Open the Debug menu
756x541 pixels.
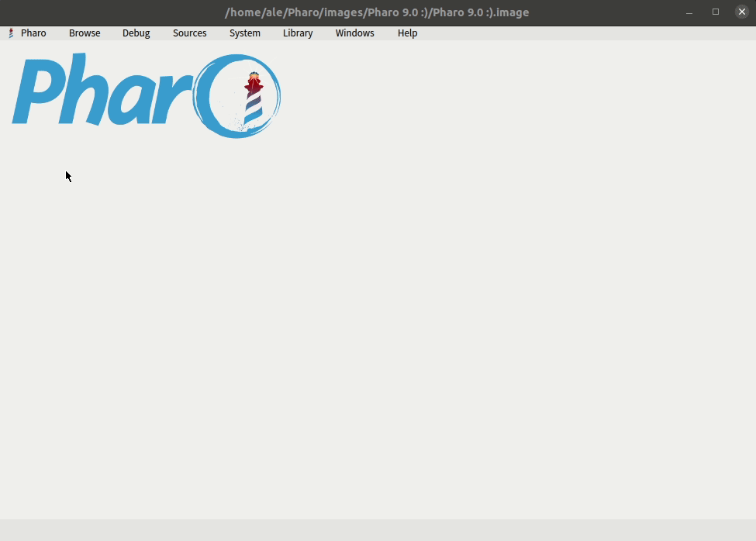pyautogui.click(x=136, y=33)
